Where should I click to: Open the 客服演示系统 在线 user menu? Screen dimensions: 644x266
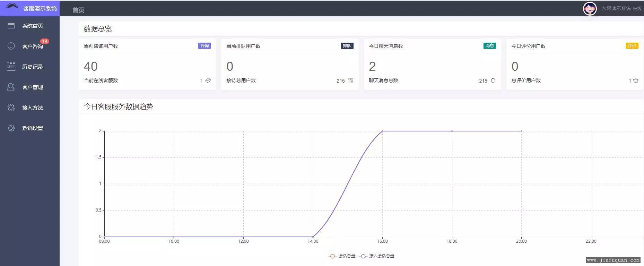point(621,9)
